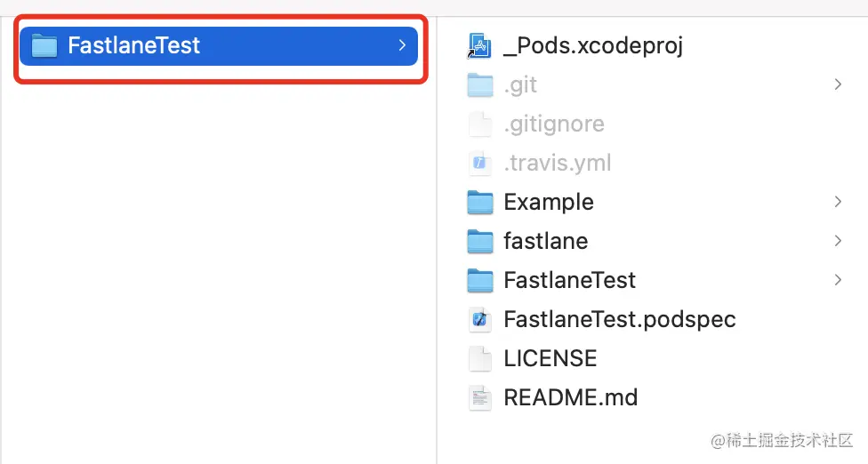Expand the Example folder chevron
The height and width of the screenshot is (464, 868).
point(838,202)
